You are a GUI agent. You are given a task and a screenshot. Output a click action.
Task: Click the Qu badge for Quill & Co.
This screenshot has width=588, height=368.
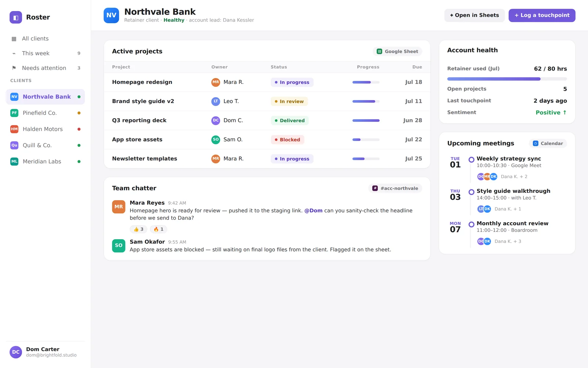coord(14,145)
